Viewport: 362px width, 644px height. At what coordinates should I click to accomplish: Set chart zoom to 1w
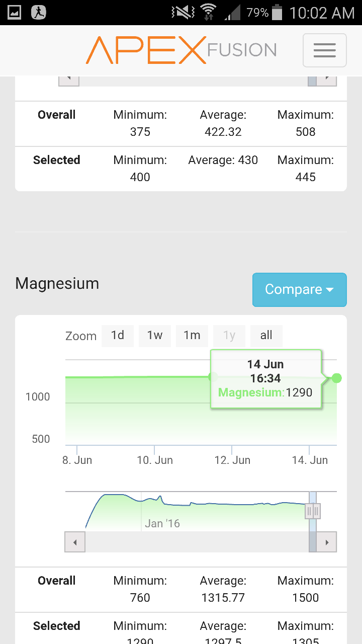click(155, 336)
